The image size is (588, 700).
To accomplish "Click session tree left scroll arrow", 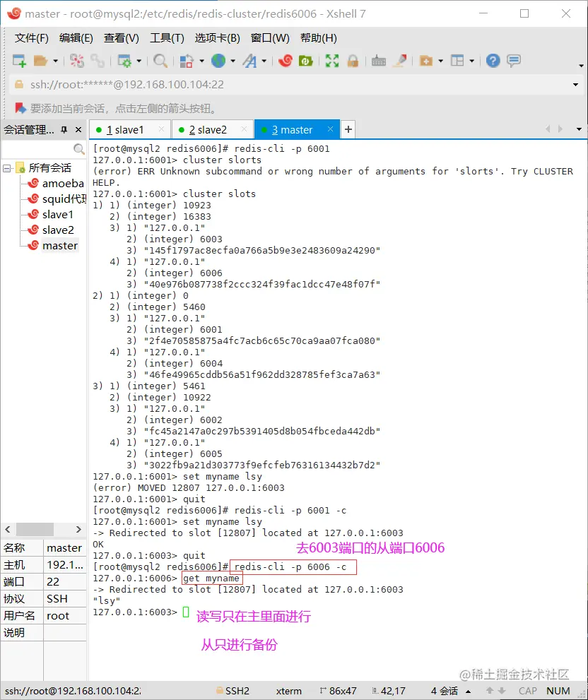I will click(x=8, y=530).
